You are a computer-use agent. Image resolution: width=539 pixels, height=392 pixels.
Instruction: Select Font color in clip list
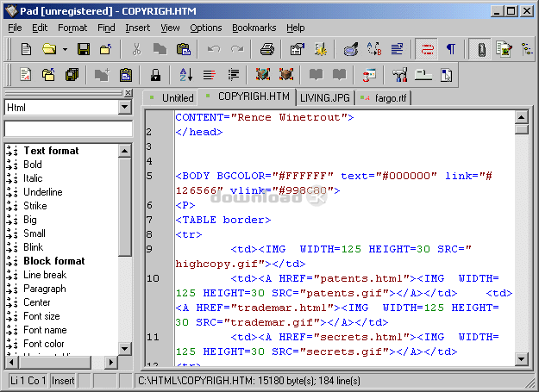pos(44,344)
